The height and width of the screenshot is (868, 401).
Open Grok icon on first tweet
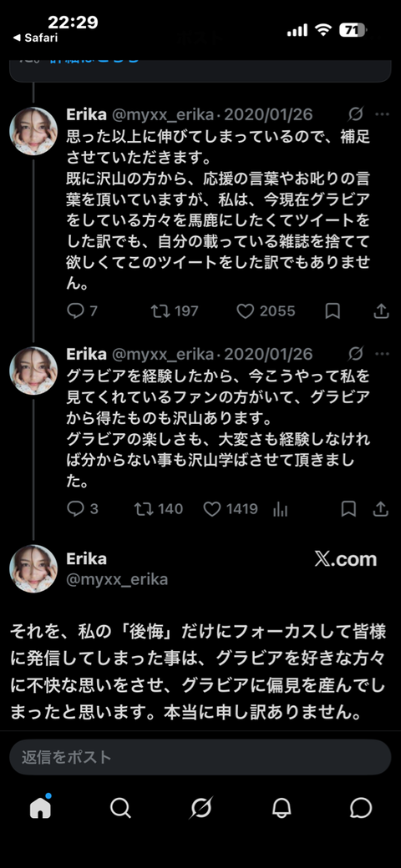[x=356, y=114]
